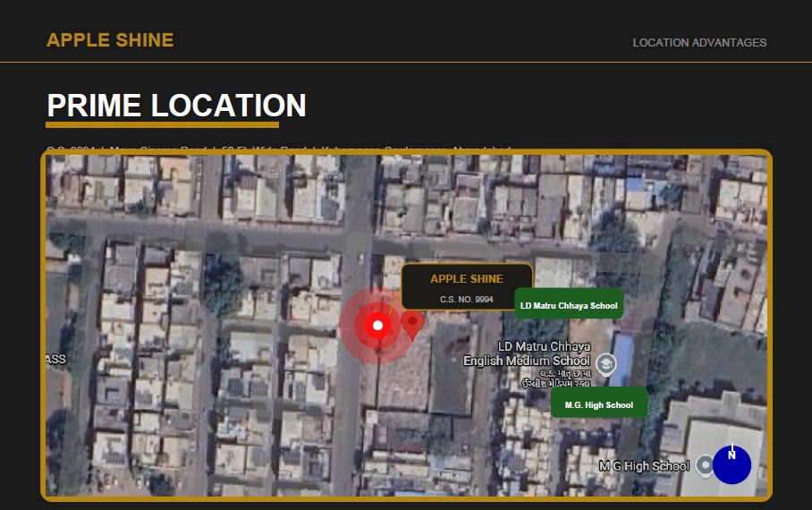
Task: Click the road intersection above the red marker
Action: click(359, 242)
